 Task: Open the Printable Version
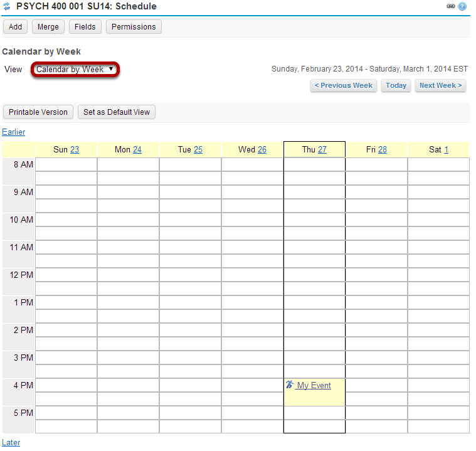coord(38,112)
